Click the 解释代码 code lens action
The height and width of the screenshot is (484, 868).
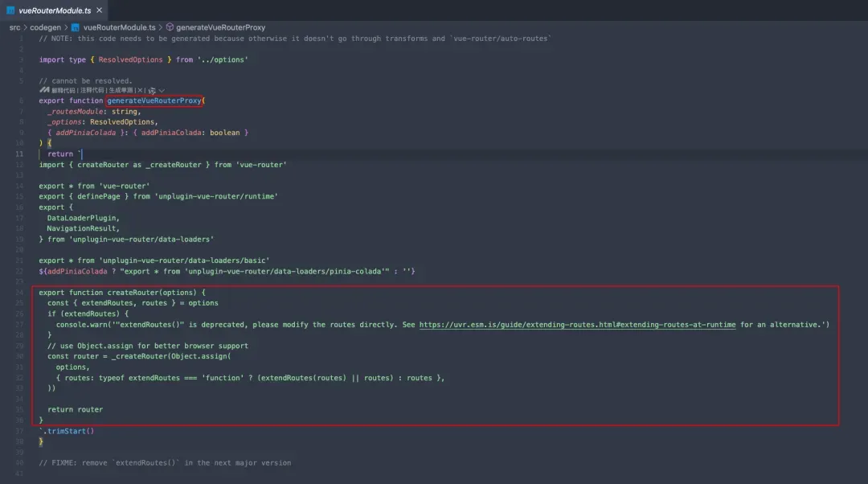pos(63,90)
